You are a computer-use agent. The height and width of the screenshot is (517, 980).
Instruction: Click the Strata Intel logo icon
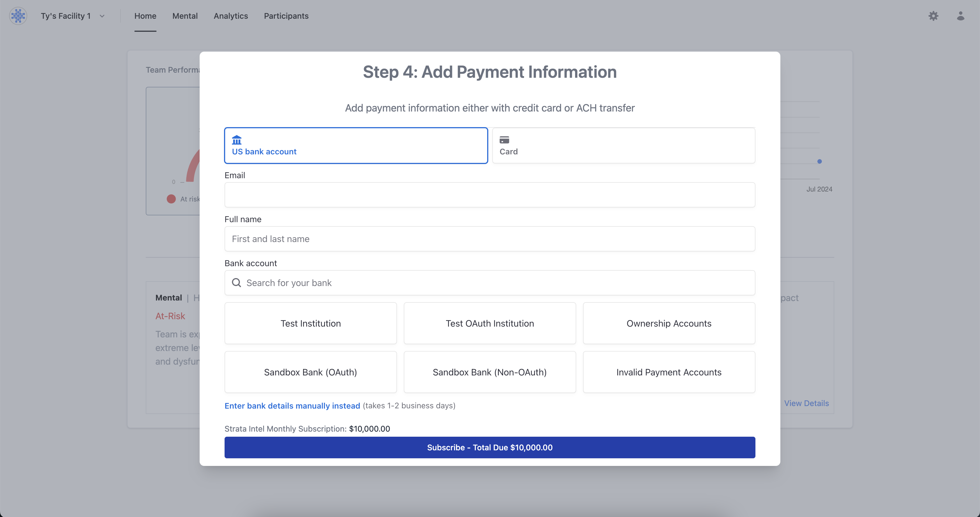(18, 16)
